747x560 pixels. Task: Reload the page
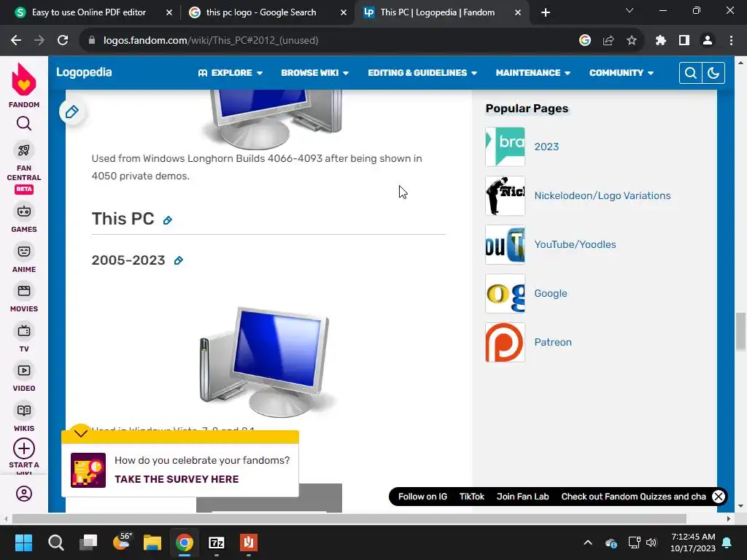tap(63, 41)
